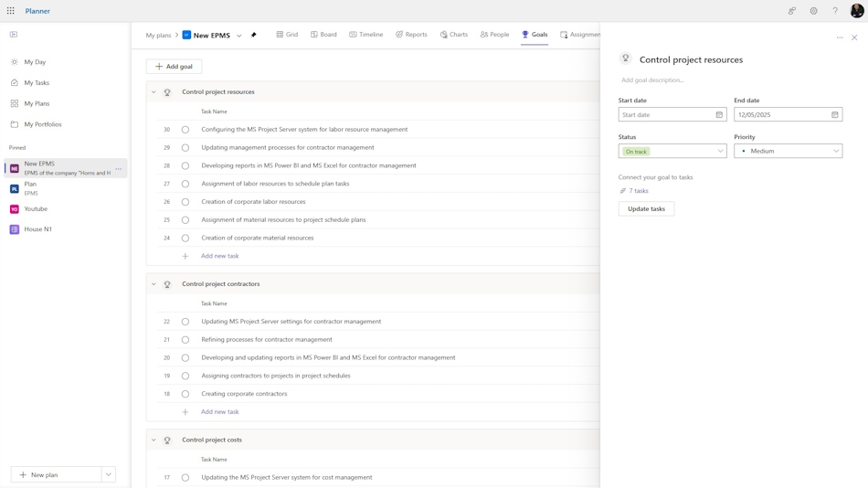Mark task 25 Assignment of material resources complete
Viewport: 868px width, 488px height.
click(185, 220)
